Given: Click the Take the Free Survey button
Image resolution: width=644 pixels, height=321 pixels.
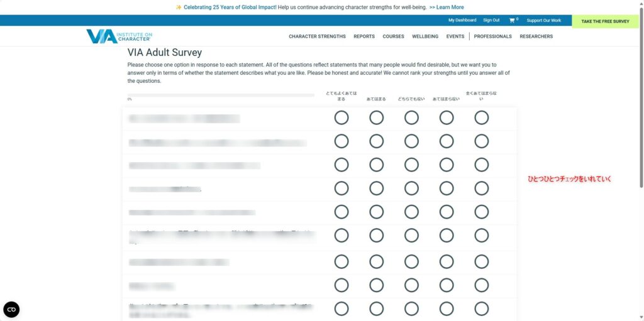Looking at the screenshot, I should point(605,21).
